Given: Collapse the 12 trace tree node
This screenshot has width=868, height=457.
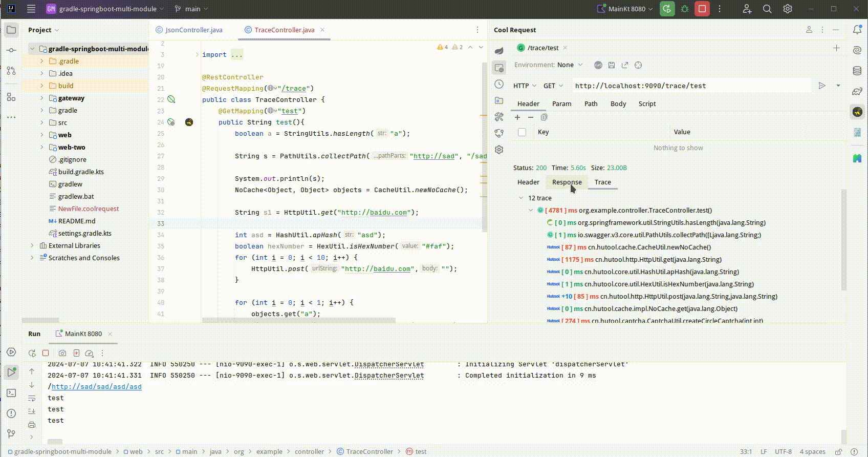Looking at the screenshot, I should point(521,198).
